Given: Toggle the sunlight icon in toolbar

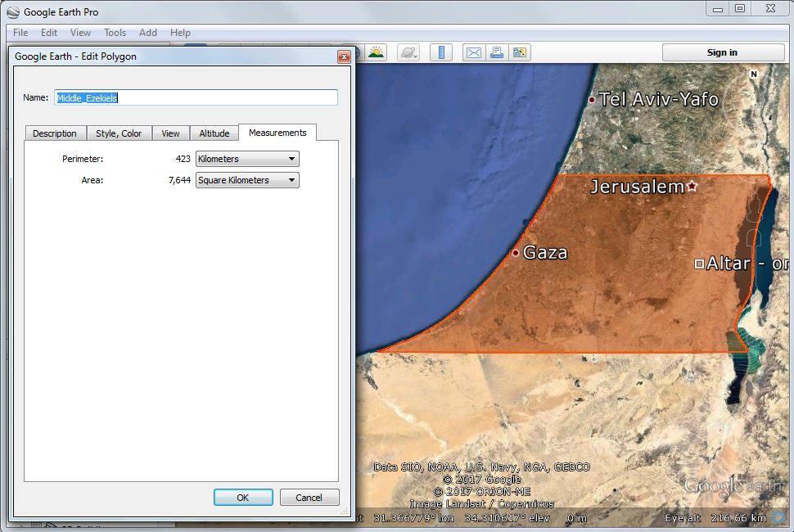Looking at the screenshot, I should [377, 52].
